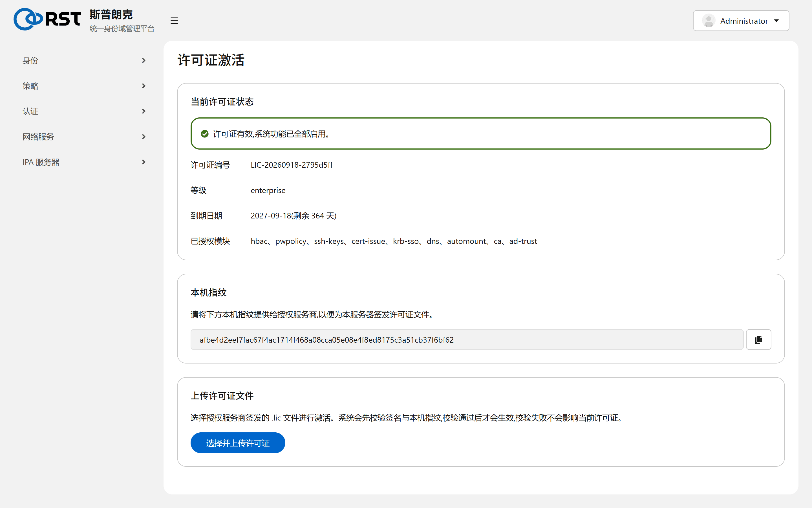Image resolution: width=812 pixels, height=508 pixels.
Task: Click the 许可证编号 field label
Action: point(210,165)
